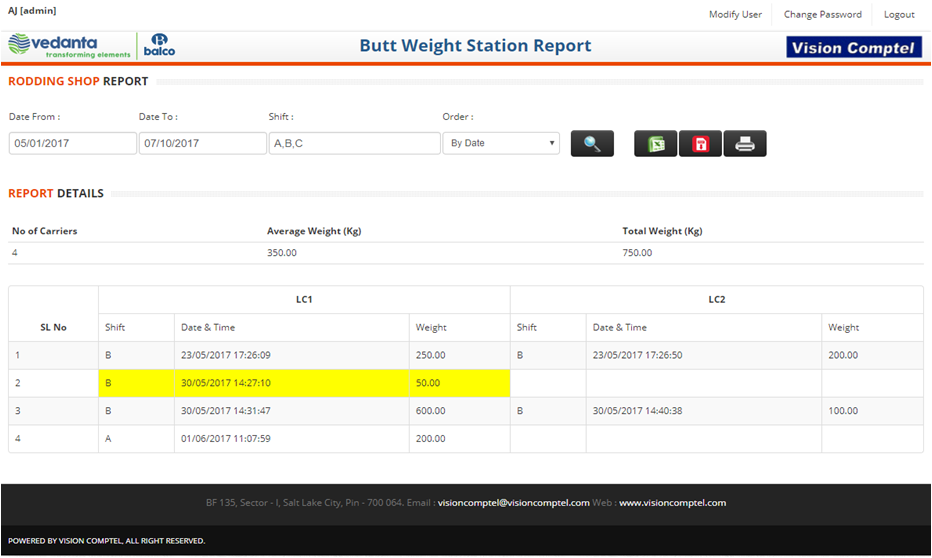
Task: Click the Date From input field
Action: pyautogui.click(x=73, y=143)
